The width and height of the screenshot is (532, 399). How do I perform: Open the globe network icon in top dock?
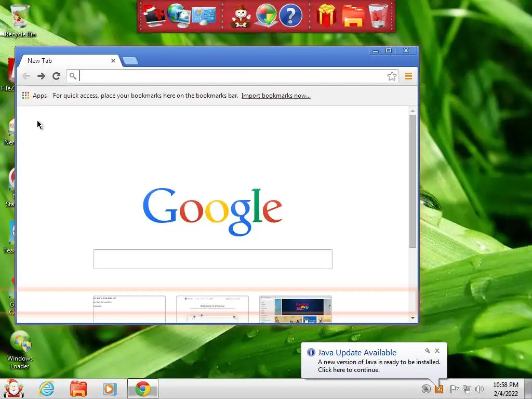pos(179,16)
